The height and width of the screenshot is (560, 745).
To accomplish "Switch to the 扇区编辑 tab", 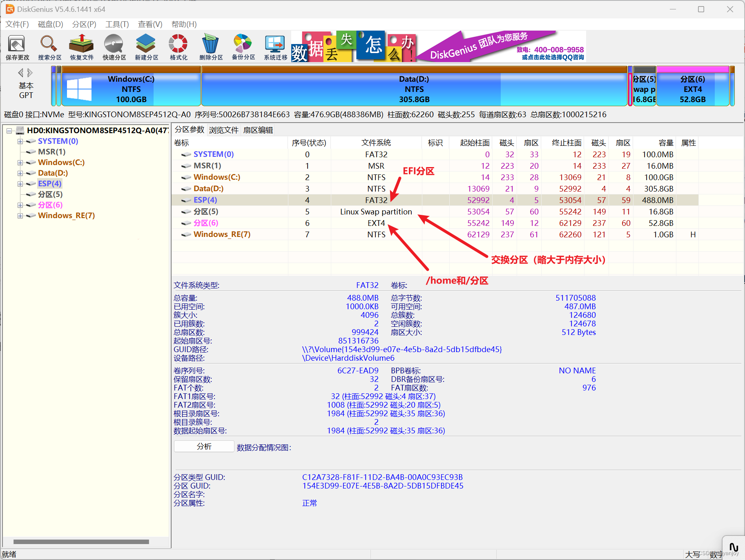I will (x=258, y=130).
